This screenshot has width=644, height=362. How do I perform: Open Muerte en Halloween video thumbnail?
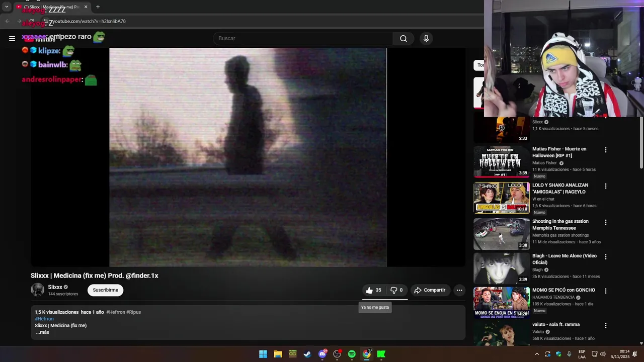(502, 162)
